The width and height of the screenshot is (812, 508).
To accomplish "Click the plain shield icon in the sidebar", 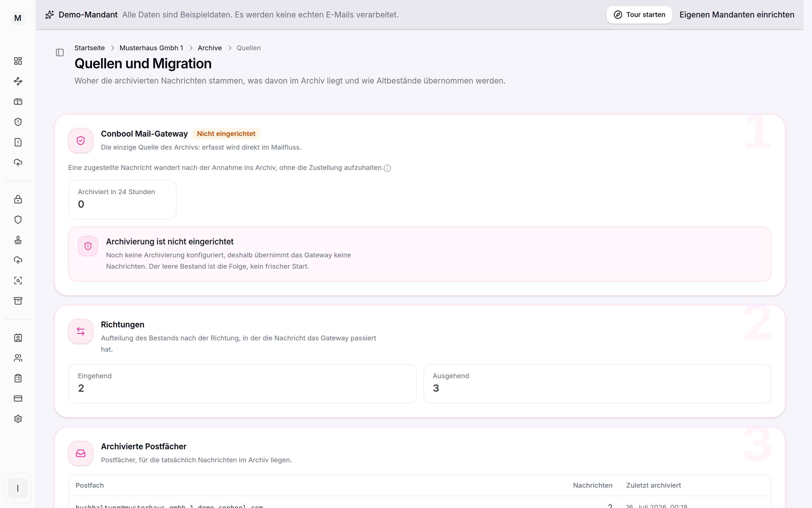I will pos(18,219).
